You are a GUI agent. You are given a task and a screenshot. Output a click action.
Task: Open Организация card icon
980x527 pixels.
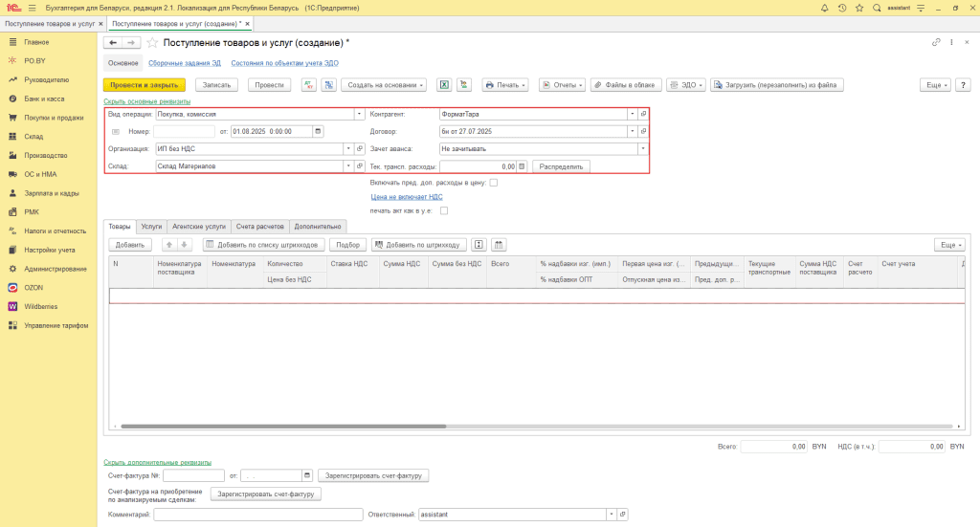(360, 148)
